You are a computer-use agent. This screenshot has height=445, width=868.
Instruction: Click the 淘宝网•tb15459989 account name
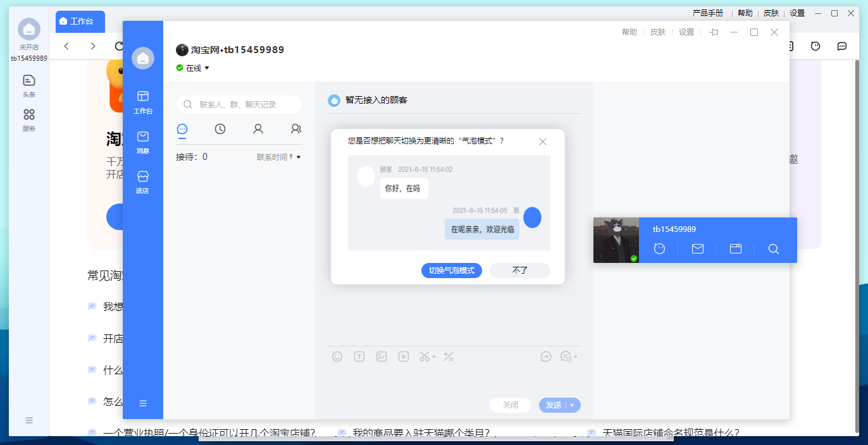pos(237,50)
